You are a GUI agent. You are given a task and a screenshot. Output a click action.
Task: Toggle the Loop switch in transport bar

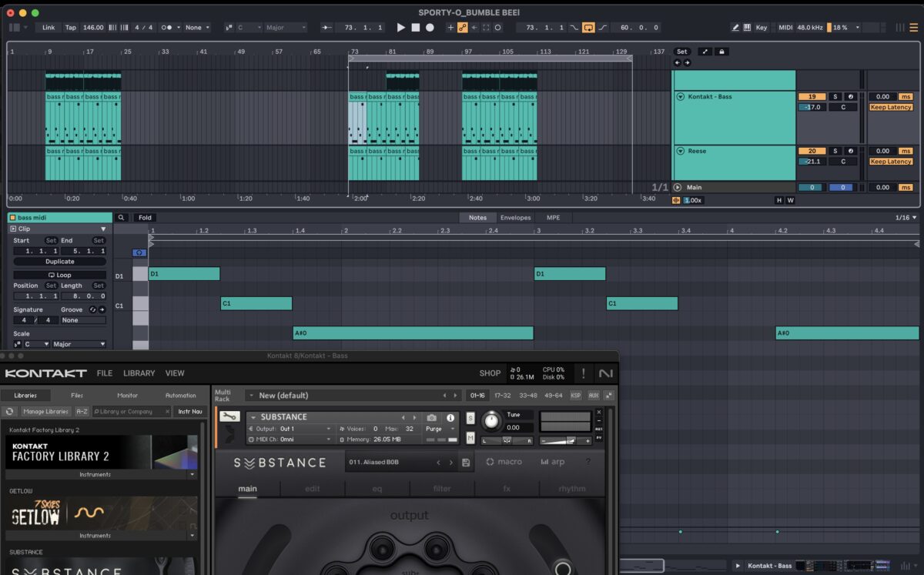(588, 27)
